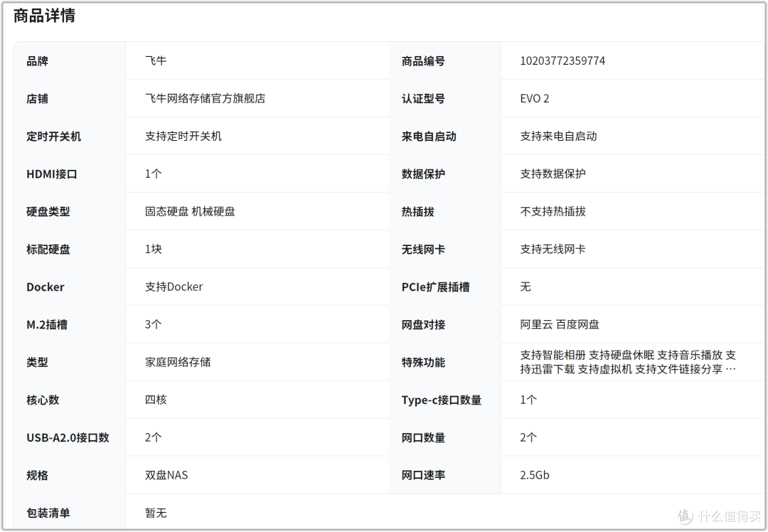Click the 网口速率 label

point(423,476)
